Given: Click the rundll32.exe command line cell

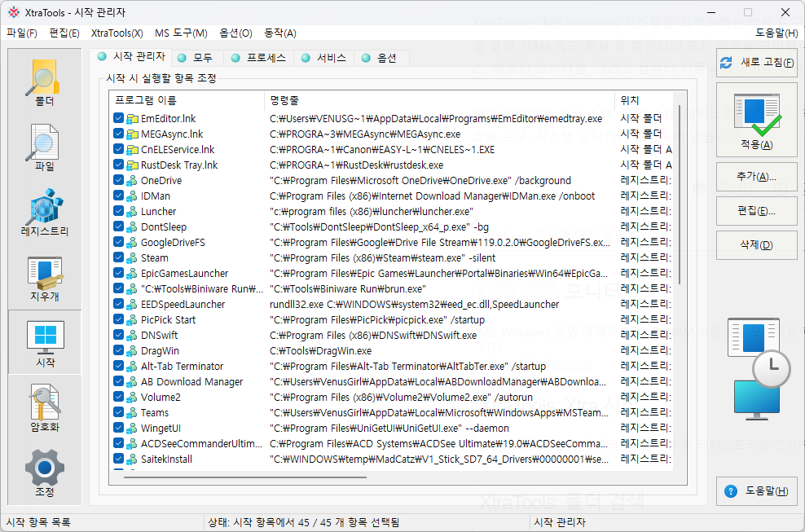Looking at the screenshot, I should (414, 305).
